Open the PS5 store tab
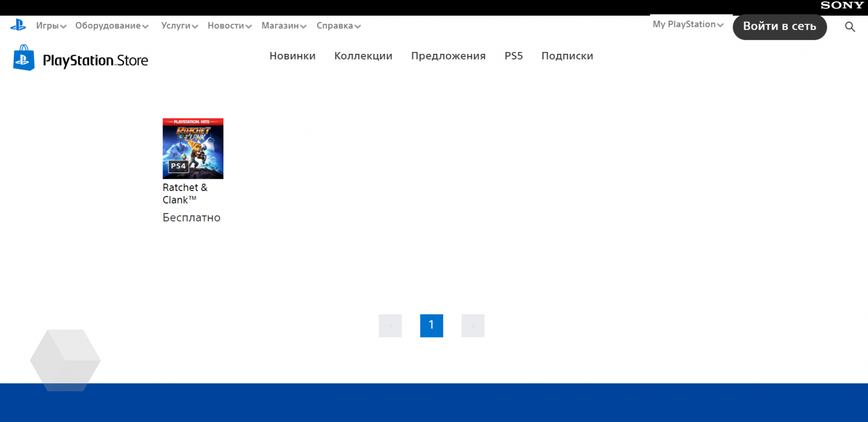Image resolution: width=868 pixels, height=422 pixels. point(514,56)
